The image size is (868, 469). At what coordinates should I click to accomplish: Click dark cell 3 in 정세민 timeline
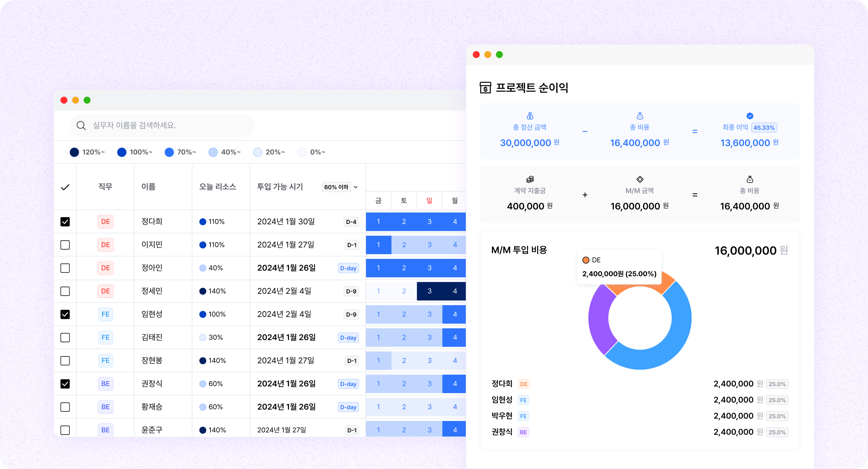(x=429, y=291)
